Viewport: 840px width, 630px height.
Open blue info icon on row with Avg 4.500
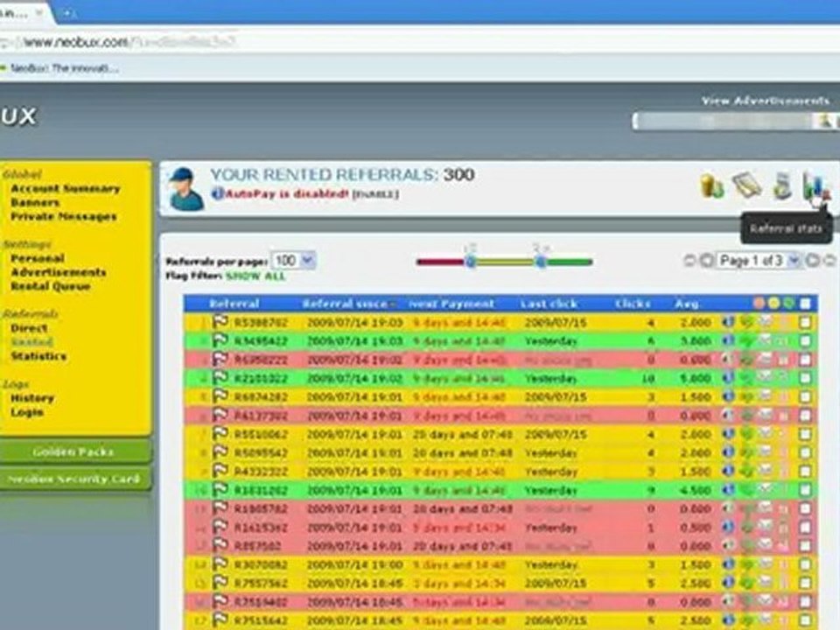click(x=728, y=490)
